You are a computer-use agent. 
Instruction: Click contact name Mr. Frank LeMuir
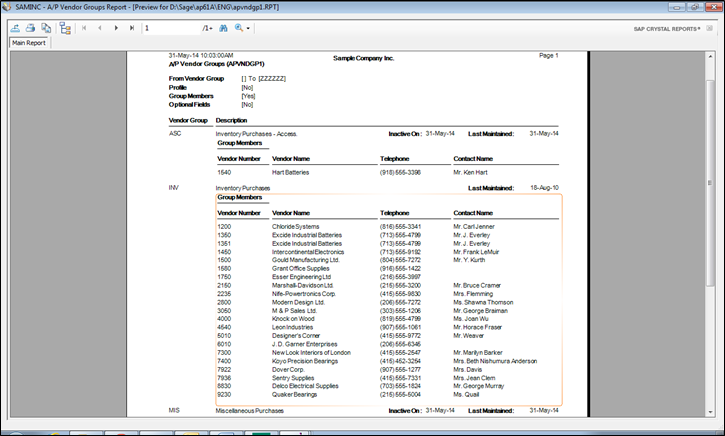coord(476,252)
